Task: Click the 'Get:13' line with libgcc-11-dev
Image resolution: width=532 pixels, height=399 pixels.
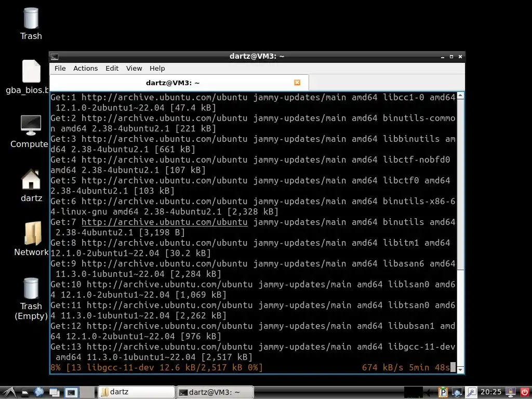Action: pos(253,352)
